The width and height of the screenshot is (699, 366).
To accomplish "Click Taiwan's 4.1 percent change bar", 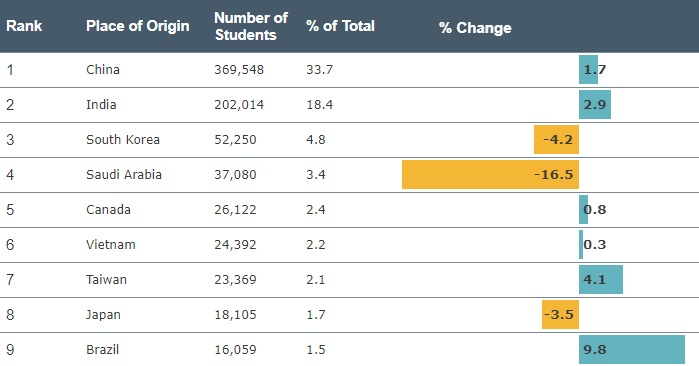I will 601,280.
